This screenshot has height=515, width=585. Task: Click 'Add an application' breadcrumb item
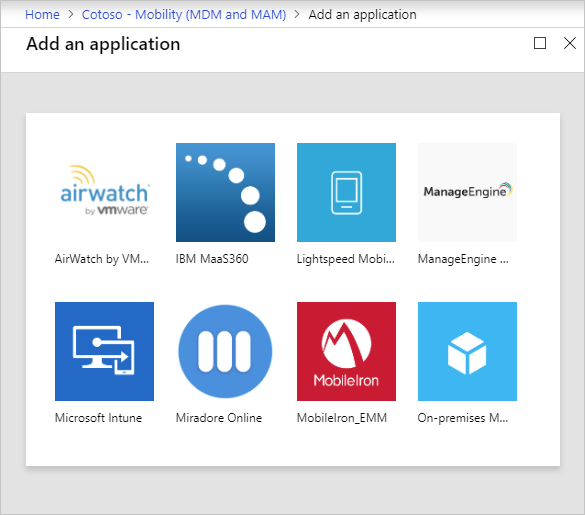pos(362,15)
